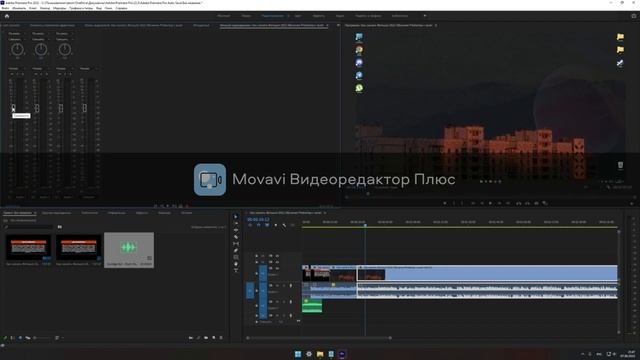Switch project panel to list view
The height and width of the screenshot is (360, 640).
[13, 338]
